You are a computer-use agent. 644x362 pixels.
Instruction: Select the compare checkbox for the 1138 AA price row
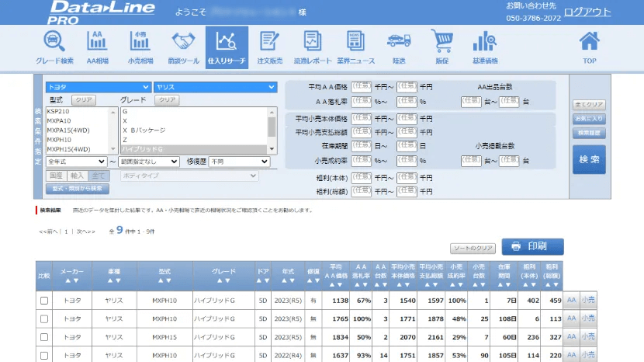[44, 300]
